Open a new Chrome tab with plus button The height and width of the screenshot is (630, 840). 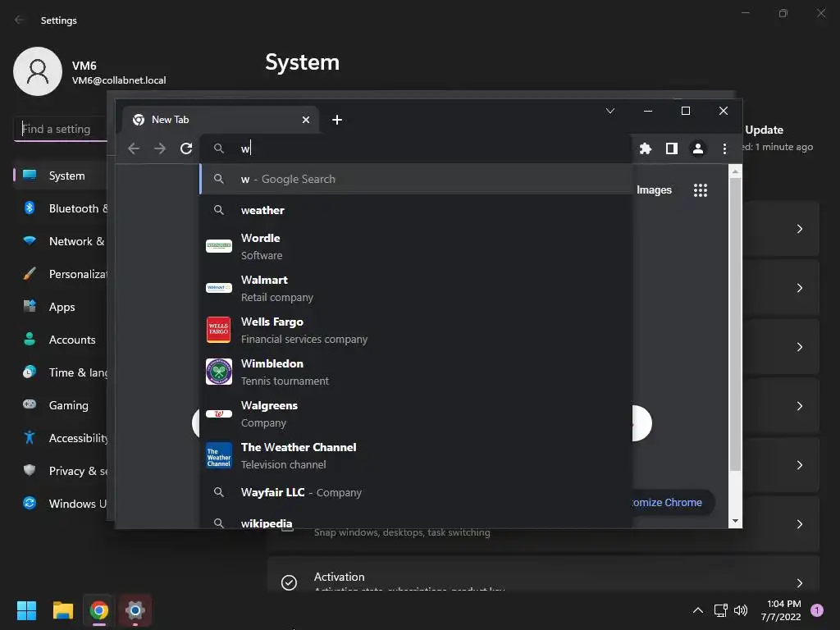(337, 120)
